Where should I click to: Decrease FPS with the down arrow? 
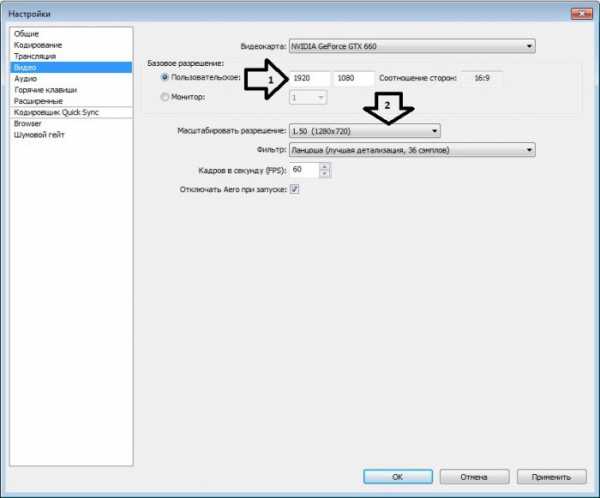pos(324,173)
